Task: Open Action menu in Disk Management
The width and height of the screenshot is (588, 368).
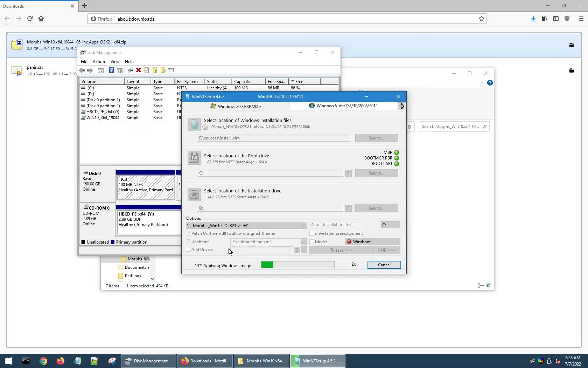Action: point(99,62)
